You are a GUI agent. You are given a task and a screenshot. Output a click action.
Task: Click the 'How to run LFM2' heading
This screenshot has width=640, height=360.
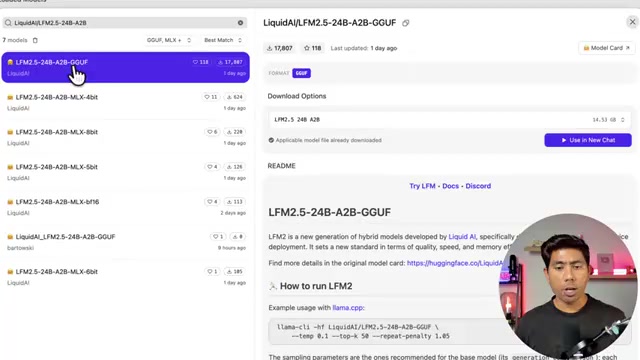(316, 286)
